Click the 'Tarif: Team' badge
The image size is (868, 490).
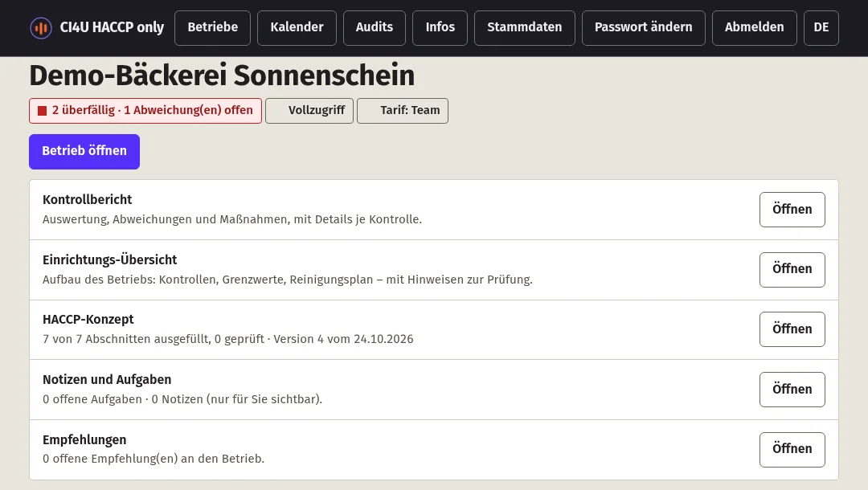[x=403, y=111]
